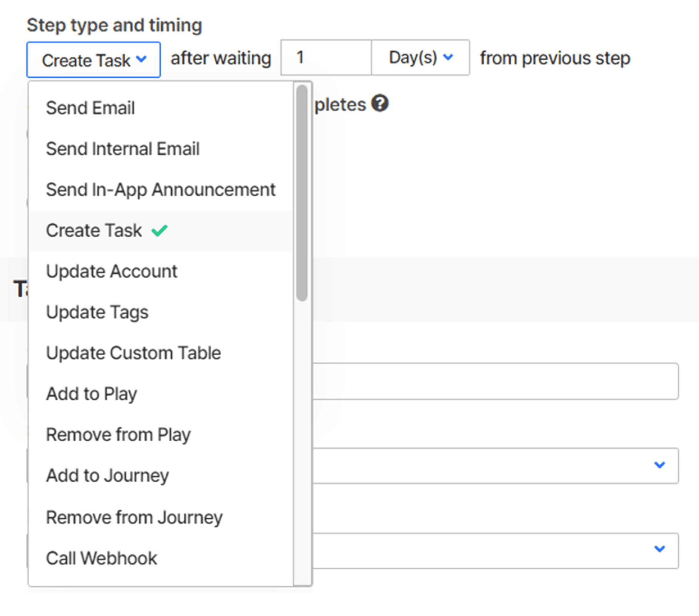Viewport: 699px width, 616px height.
Task: Choose Add to Journey option
Action: coord(107,475)
